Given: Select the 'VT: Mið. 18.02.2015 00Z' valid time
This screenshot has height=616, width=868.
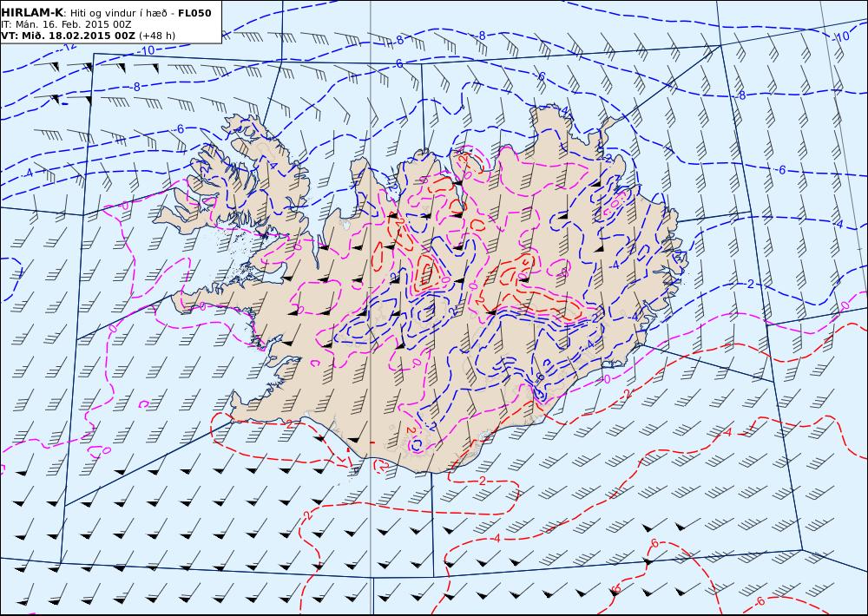Looking at the screenshot, I should point(68,36).
